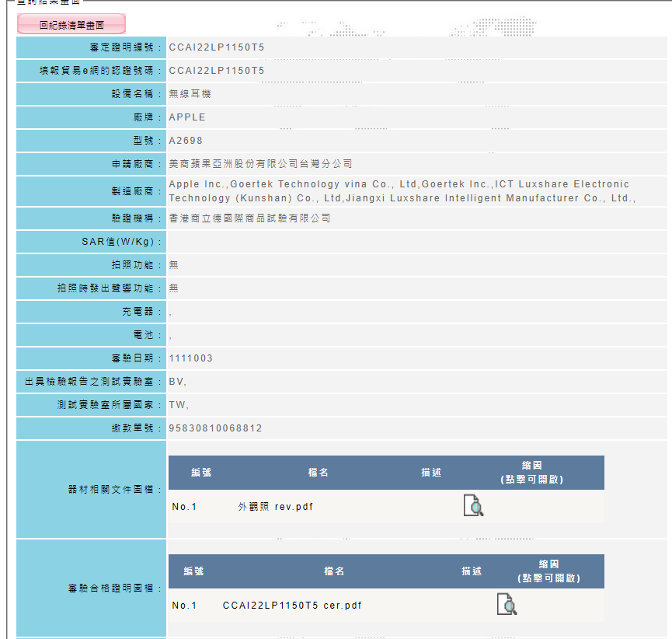672x639 pixels.
Task: Click the 審驗合格證明圖檔 label
Action: tap(115, 588)
